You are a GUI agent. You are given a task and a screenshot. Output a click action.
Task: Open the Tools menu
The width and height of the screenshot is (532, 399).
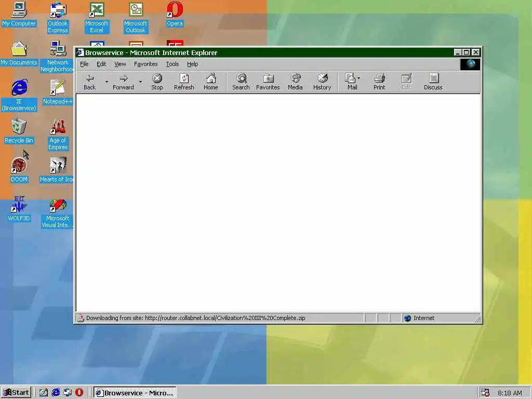(172, 64)
